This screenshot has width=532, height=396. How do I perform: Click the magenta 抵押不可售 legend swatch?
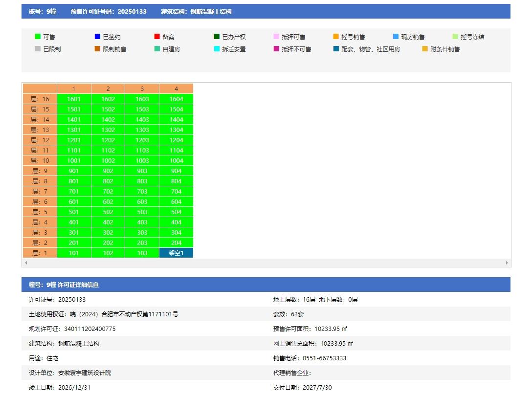coord(276,48)
